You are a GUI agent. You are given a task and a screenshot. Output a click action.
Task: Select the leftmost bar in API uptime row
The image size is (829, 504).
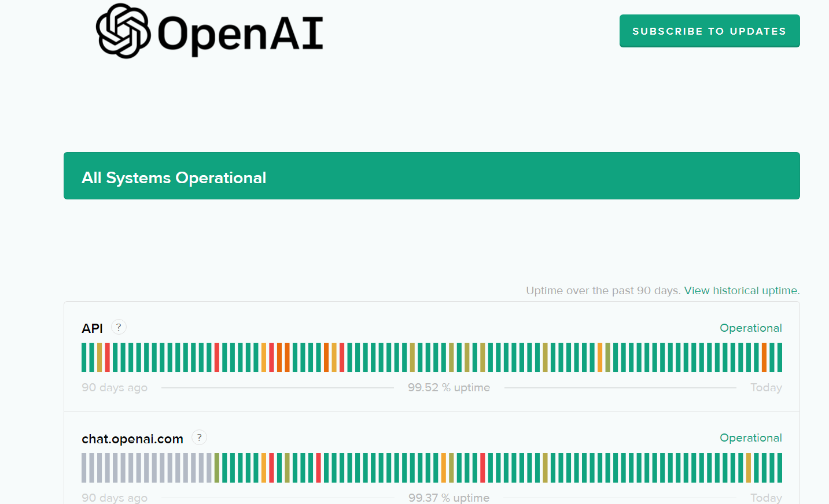84,357
